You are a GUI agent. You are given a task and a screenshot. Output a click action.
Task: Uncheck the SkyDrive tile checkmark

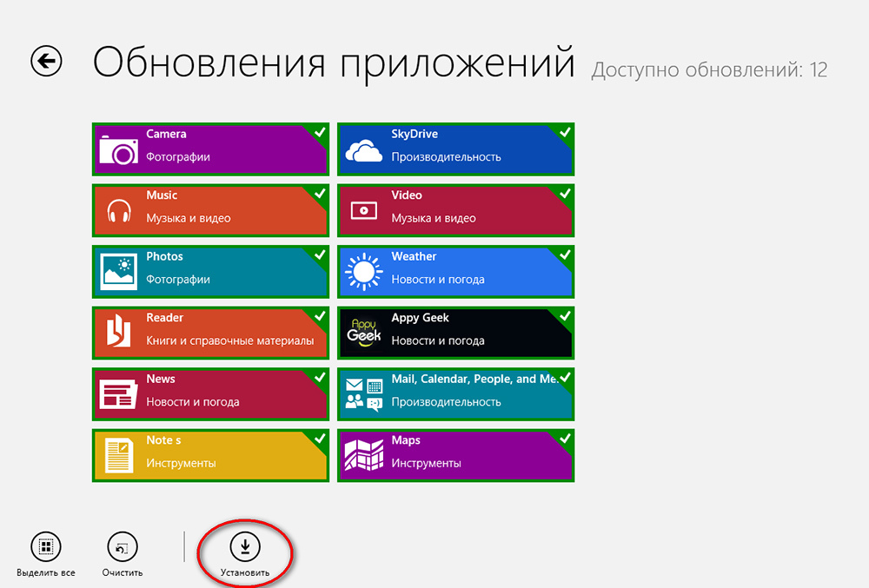(x=565, y=132)
